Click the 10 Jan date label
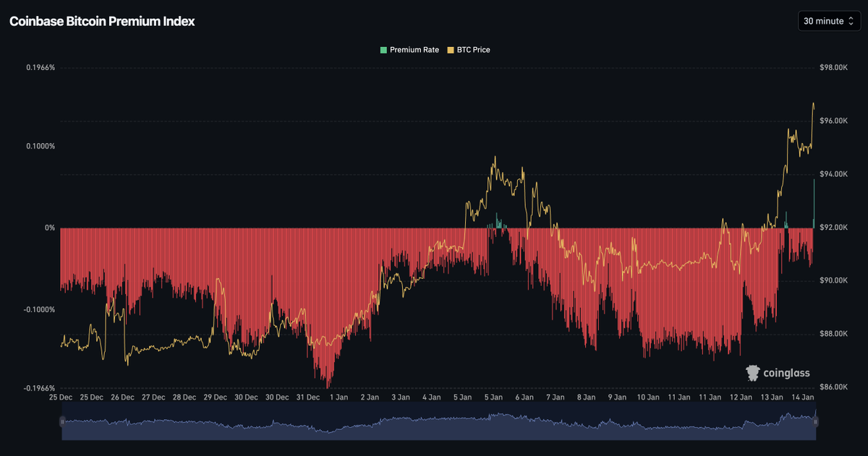The height and width of the screenshot is (456, 868). (x=648, y=397)
